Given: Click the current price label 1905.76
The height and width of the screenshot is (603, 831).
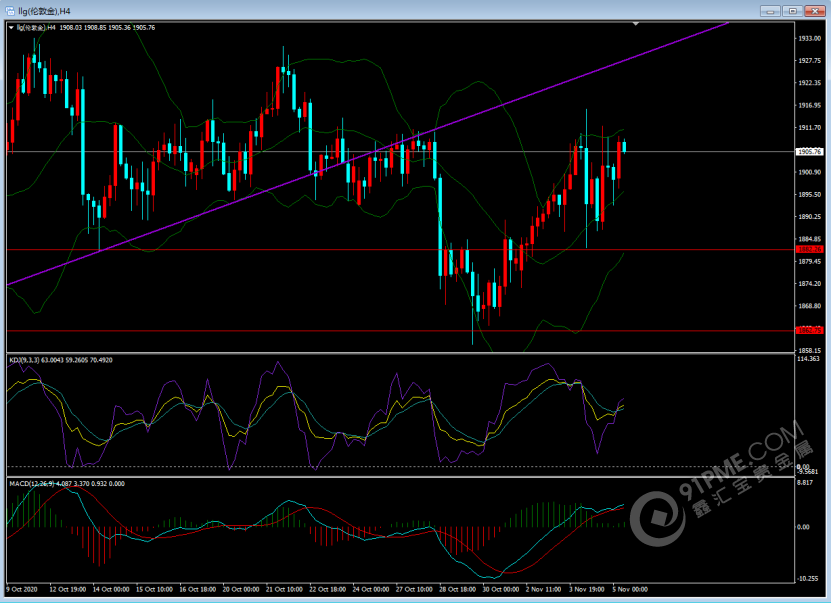Looking at the screenshot, I should pos(809,152).
